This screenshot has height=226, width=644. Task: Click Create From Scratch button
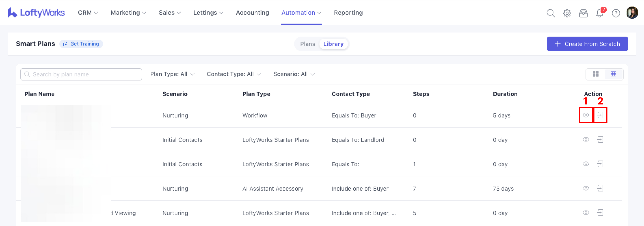click(587, 44)
